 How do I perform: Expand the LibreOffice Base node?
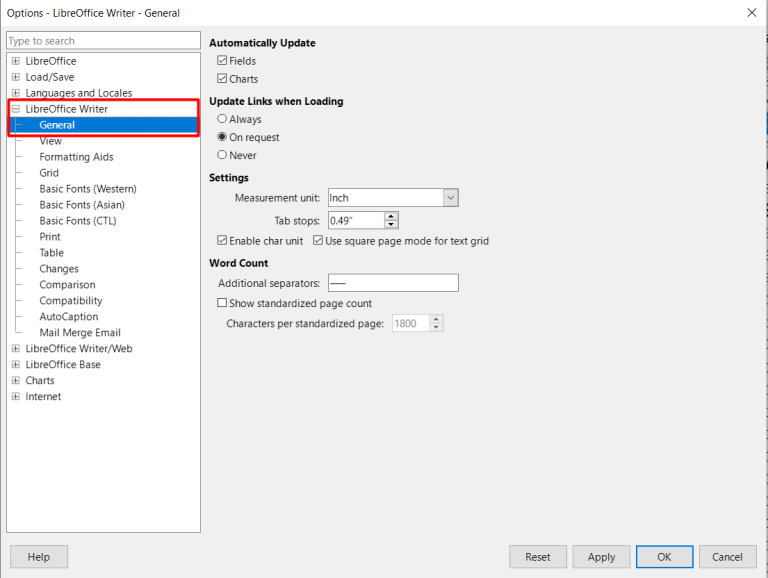click(x=16, y=364)
